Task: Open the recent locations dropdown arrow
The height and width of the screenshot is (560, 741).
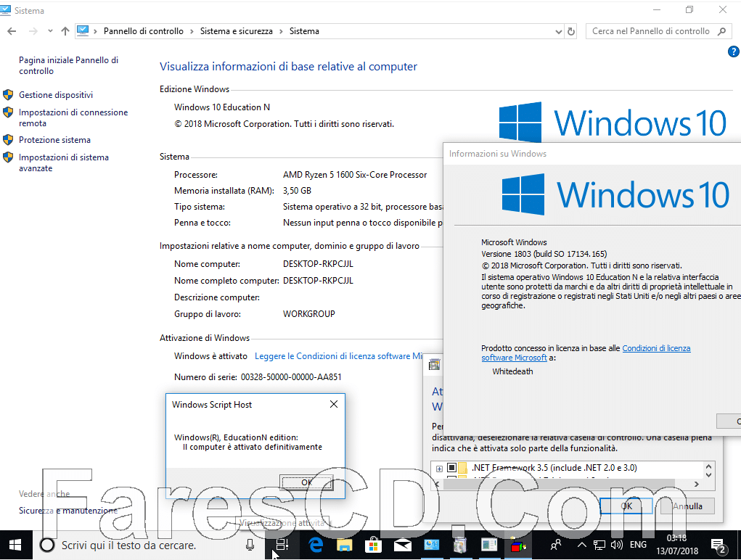Action: click(x=50, y=31)
